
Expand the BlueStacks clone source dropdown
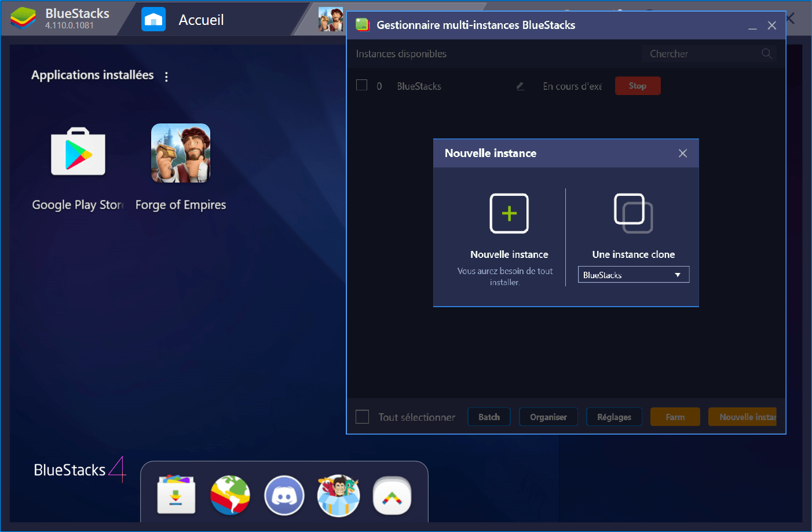point(634,275)
